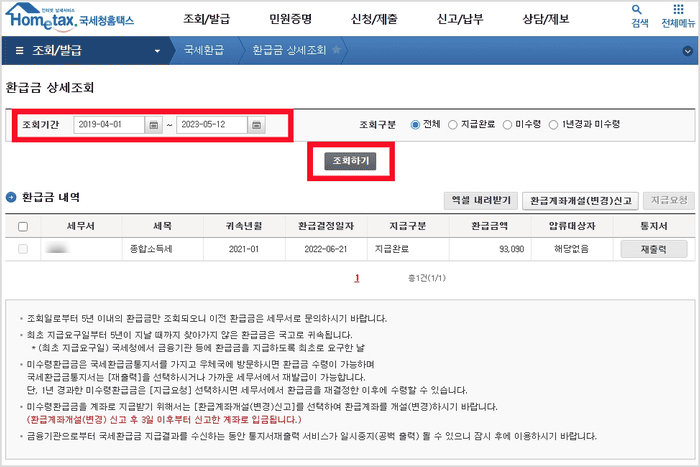
Task: Click the 압류대상자 column header
Action: coord(572,226)
